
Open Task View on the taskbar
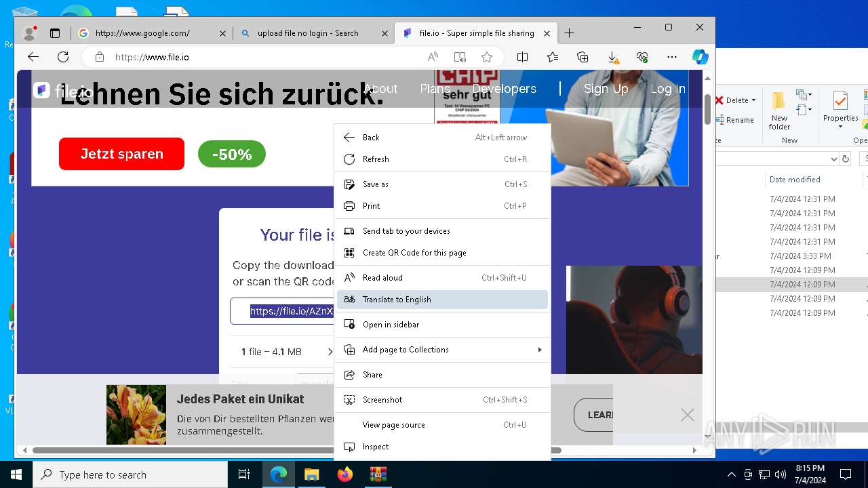click(x=244, y=474)
